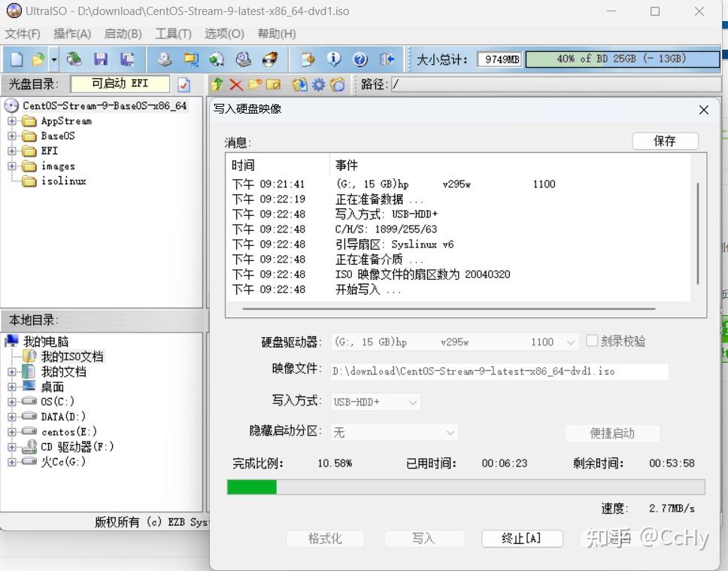Click the 保存 button to save the log
The height and width of the screenshot is (571, 728).
click(x=664, y=141)
